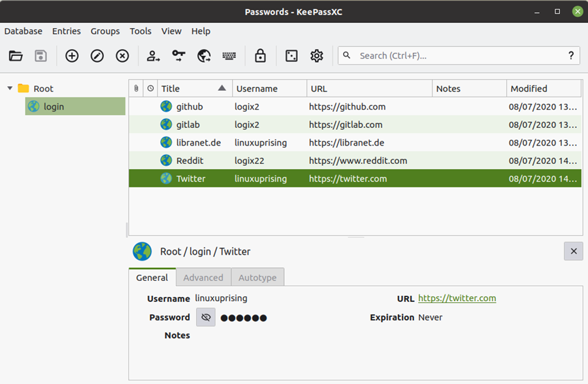Open the Help menu

tap(201, 31)
